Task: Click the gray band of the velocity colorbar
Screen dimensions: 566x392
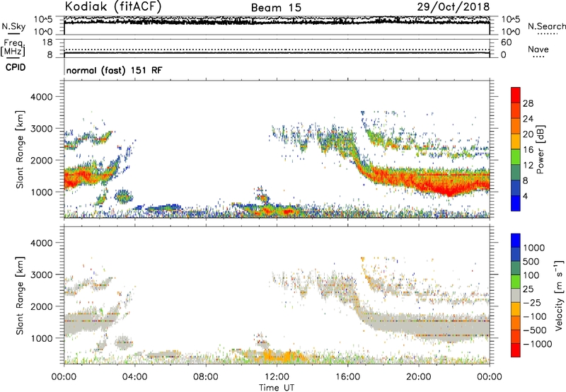Action: click(516, 295)
